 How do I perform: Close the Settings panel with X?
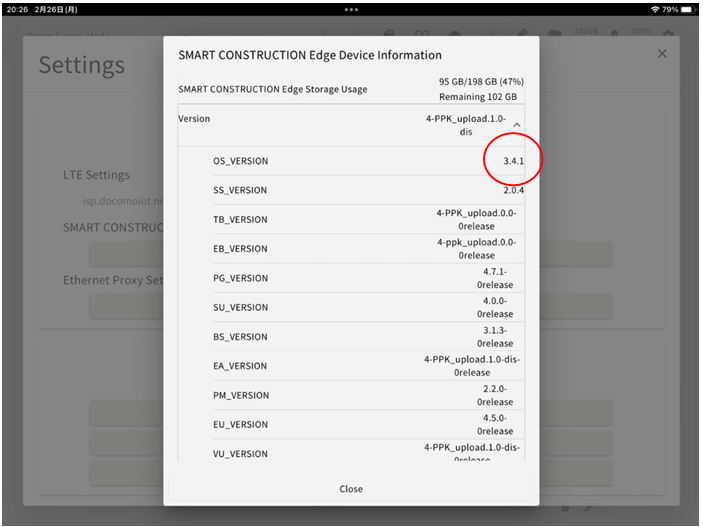(662, 54)
